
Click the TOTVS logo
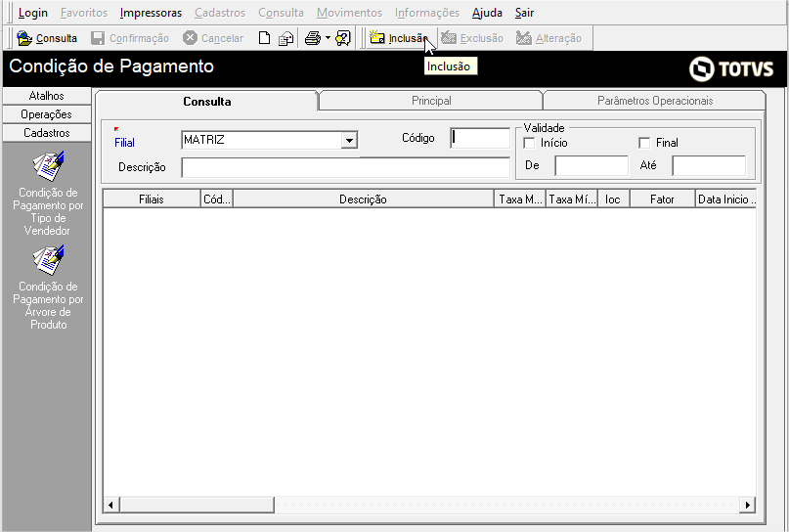[731, 68]
